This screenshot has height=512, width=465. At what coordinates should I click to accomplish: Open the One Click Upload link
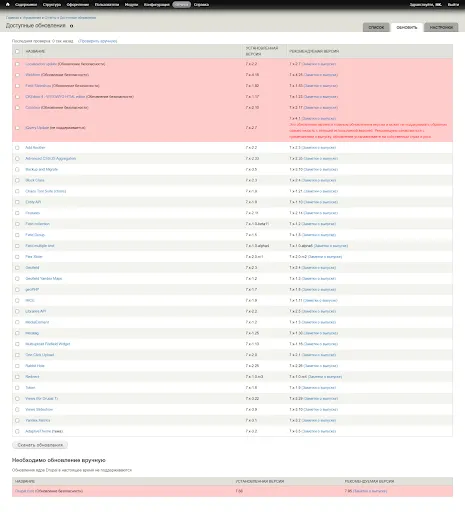tap(40, 355)
